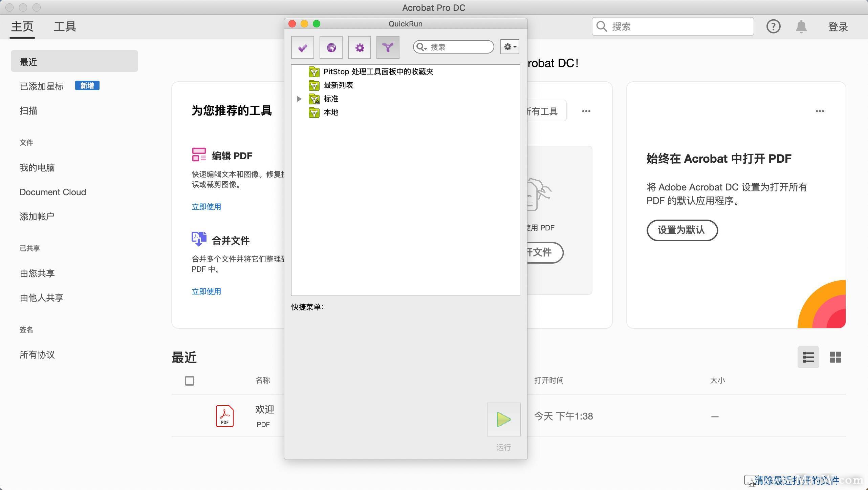Screen dimensions: 868x490
Task: Open the notifications bell icon
Action: click(801, 26)
